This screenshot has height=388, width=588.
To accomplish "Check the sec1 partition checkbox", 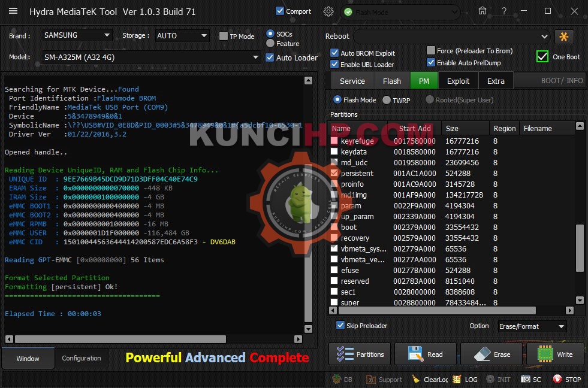I will point(334,292).
